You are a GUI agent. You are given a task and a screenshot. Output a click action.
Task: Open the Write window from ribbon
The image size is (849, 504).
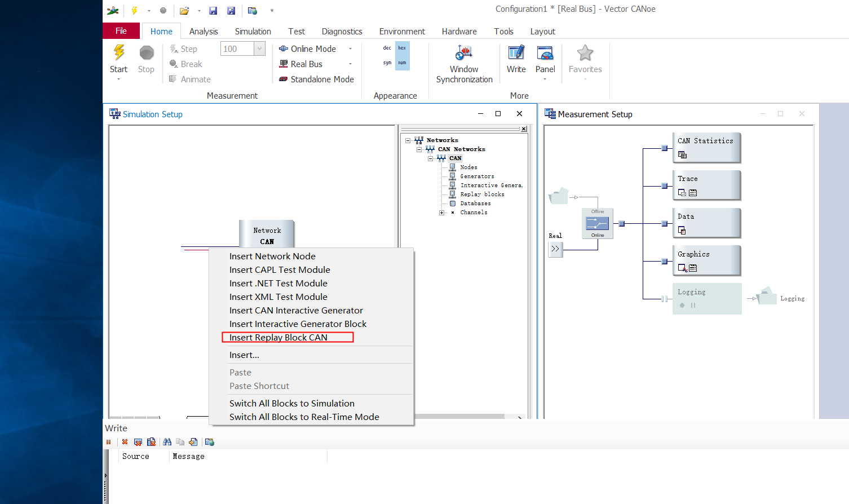[x=516, y=59]
